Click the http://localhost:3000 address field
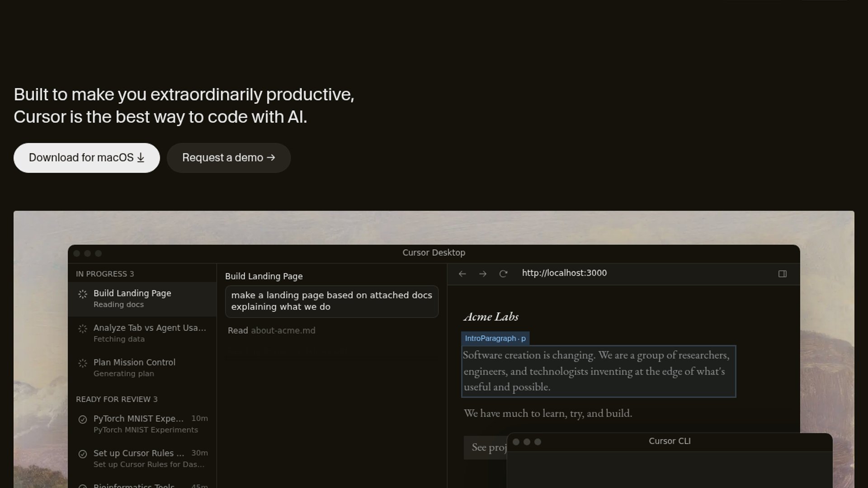 (564, 273)
